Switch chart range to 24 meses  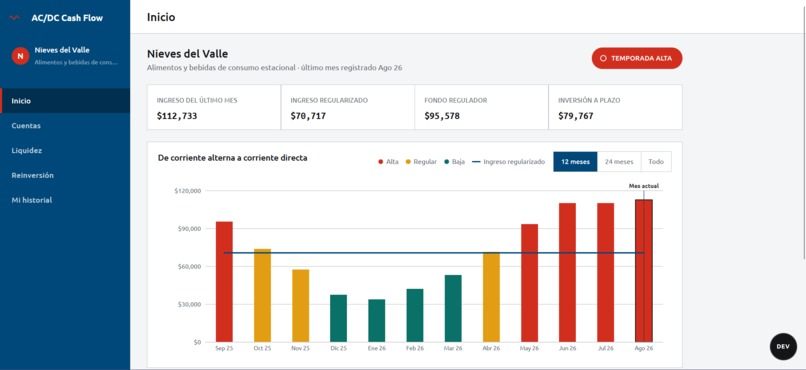[619, 161]
